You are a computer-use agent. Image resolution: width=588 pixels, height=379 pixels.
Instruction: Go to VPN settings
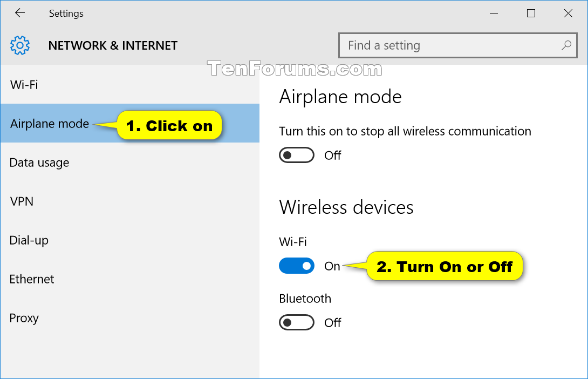[x=130, y=201]
